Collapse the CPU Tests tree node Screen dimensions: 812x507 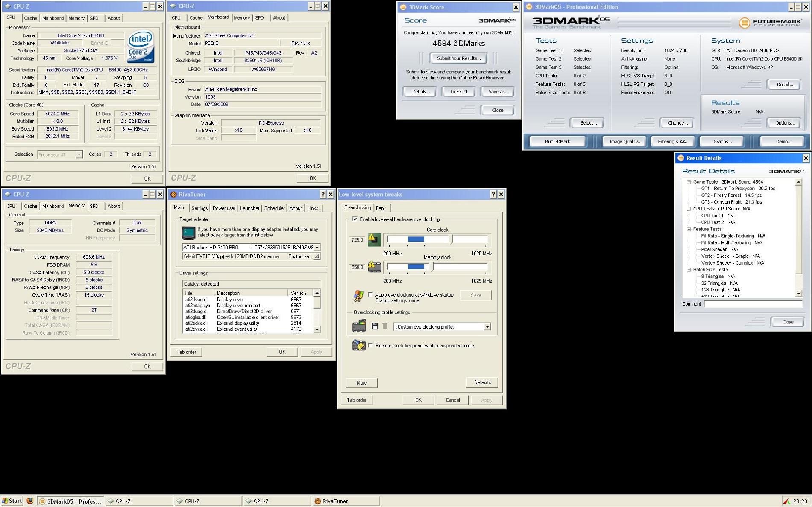coord(689,209)
